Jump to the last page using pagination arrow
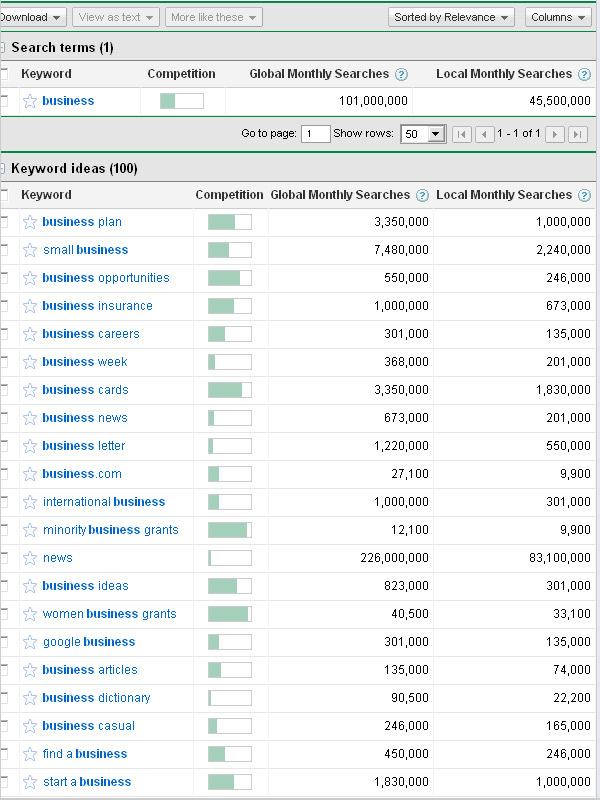Image resolution: width=600 pixels, height=800 pixels. tap(578, 132)
